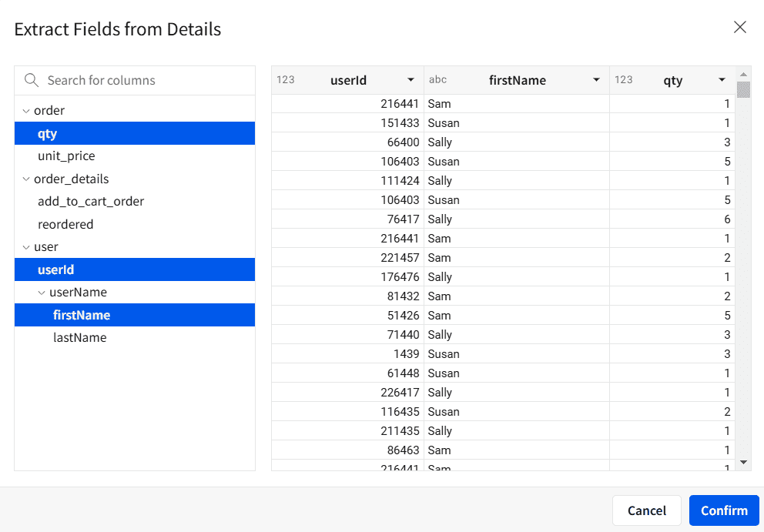This screenshot has width=764, height=532.
Task: Click the abc type icon for firstName
Action: point(437,80)
